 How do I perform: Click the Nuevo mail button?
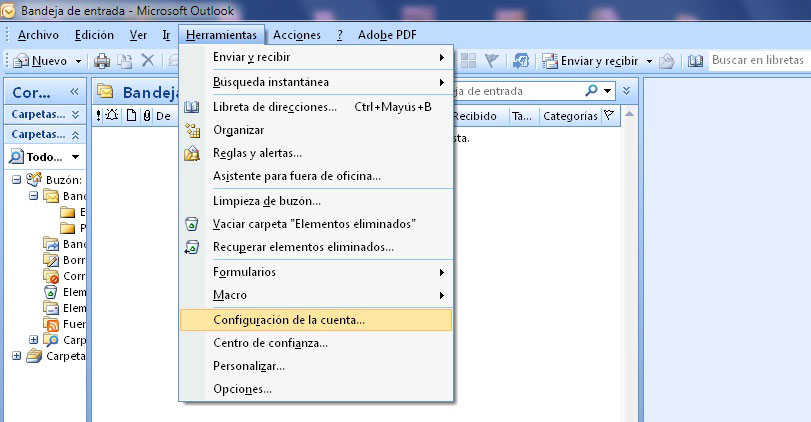(x=40, y=61)
